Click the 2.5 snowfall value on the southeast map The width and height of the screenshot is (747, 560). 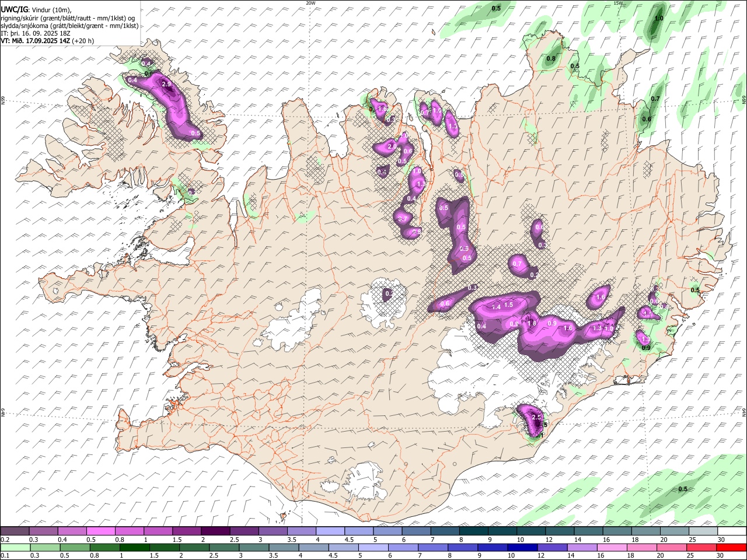click(x=537, y=417)
